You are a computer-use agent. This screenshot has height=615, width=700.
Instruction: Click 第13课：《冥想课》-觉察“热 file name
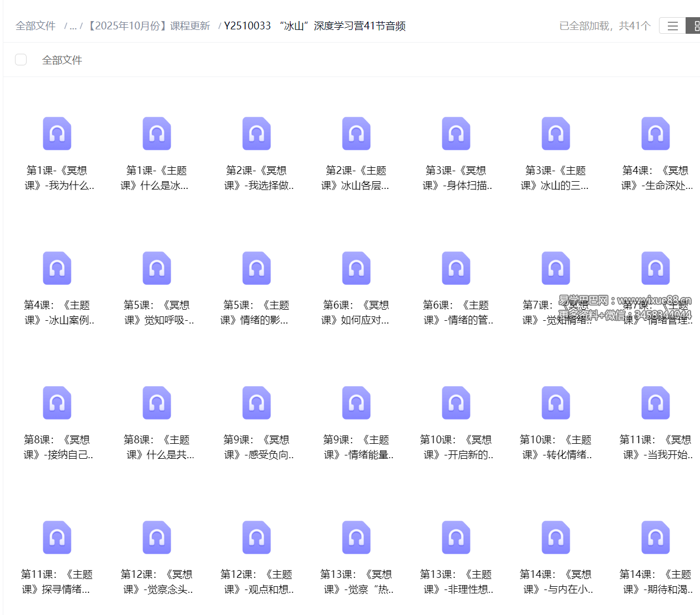click(x=356, y=582)
